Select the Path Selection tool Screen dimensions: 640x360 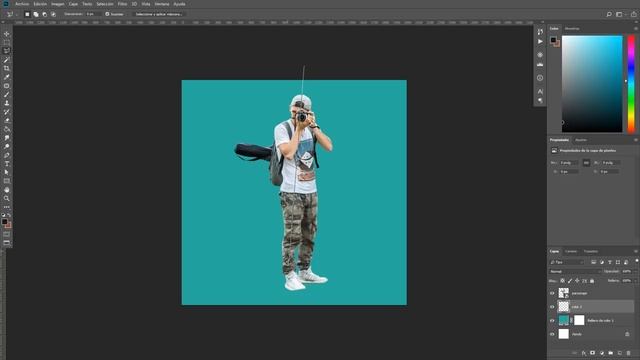[x=7, y=172]
